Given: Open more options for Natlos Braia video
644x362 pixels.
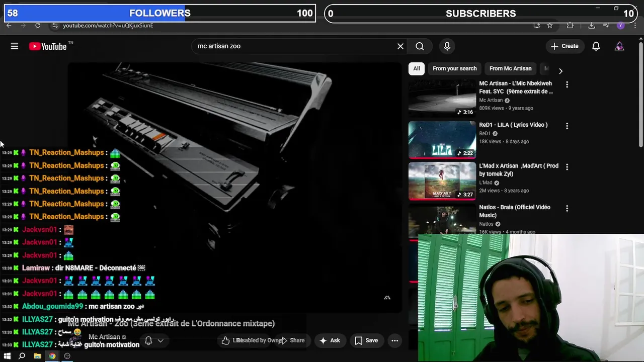Looking at the screenshot, I should pos(567,208).
